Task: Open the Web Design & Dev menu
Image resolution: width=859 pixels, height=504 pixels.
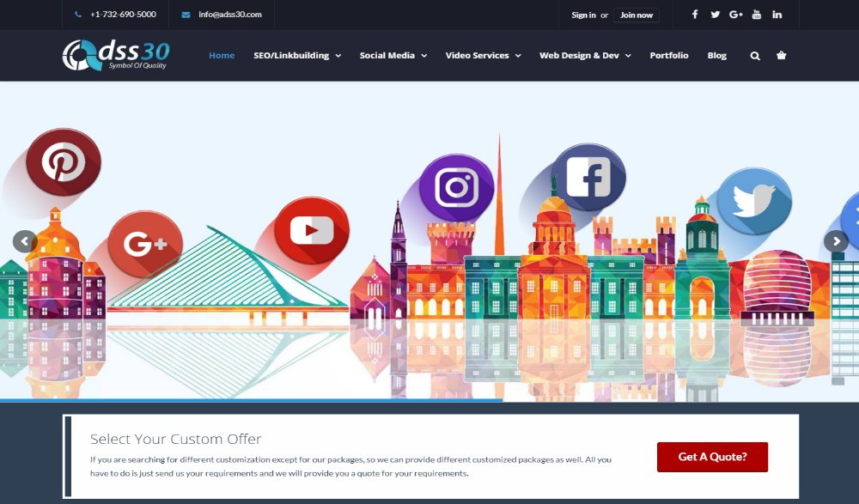Action: [579, 55]
